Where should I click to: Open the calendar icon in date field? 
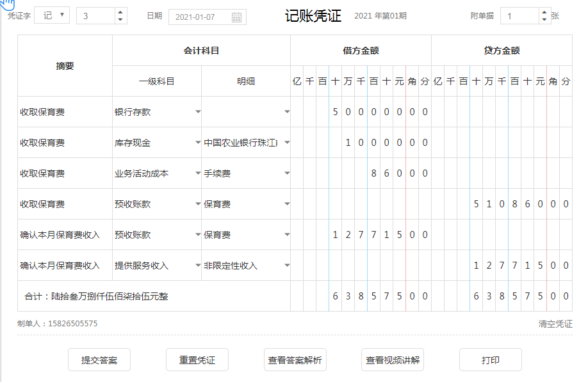[x=236, y=17]
